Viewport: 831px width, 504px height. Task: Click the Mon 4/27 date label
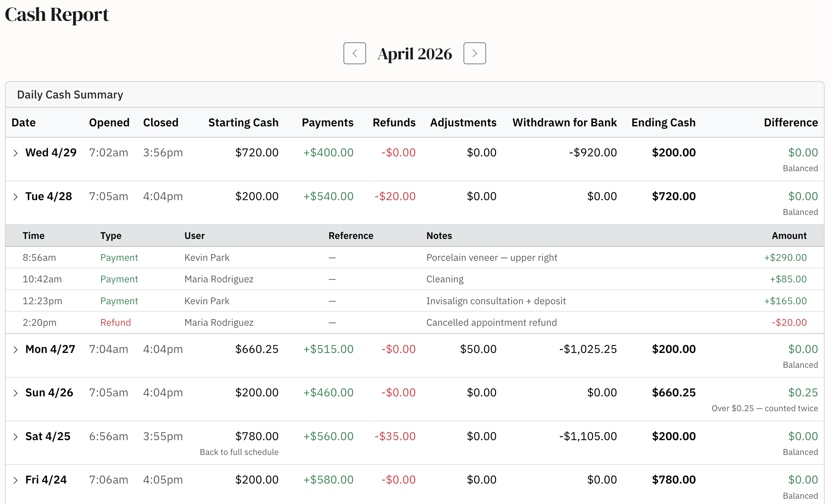(50, 349)
